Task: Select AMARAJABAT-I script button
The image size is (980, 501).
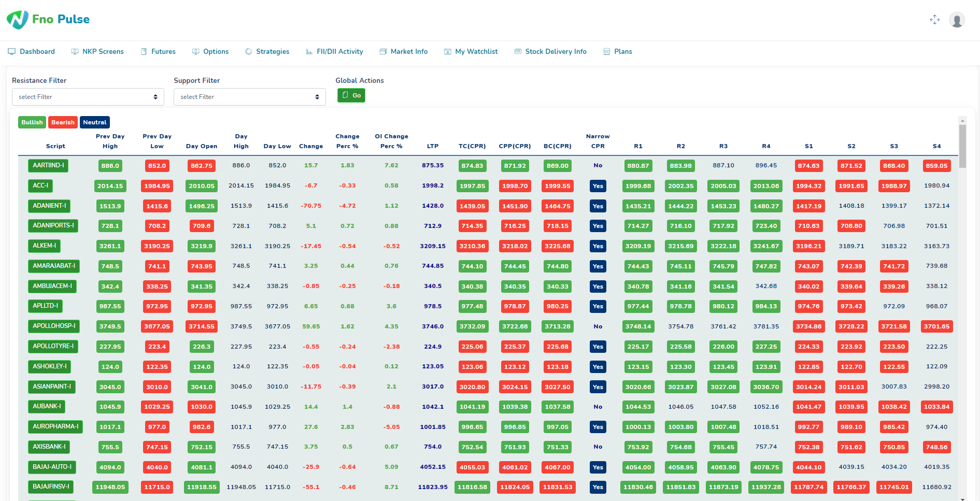Action: 54,266
